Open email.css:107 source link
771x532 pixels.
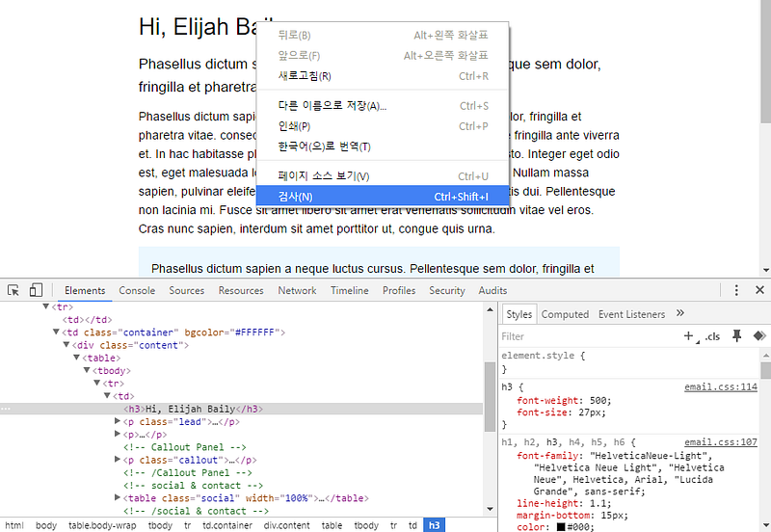(720, 442)
